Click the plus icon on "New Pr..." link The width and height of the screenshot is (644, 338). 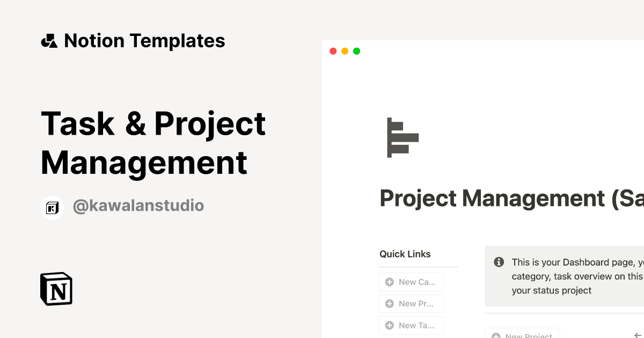pos(390,303)
